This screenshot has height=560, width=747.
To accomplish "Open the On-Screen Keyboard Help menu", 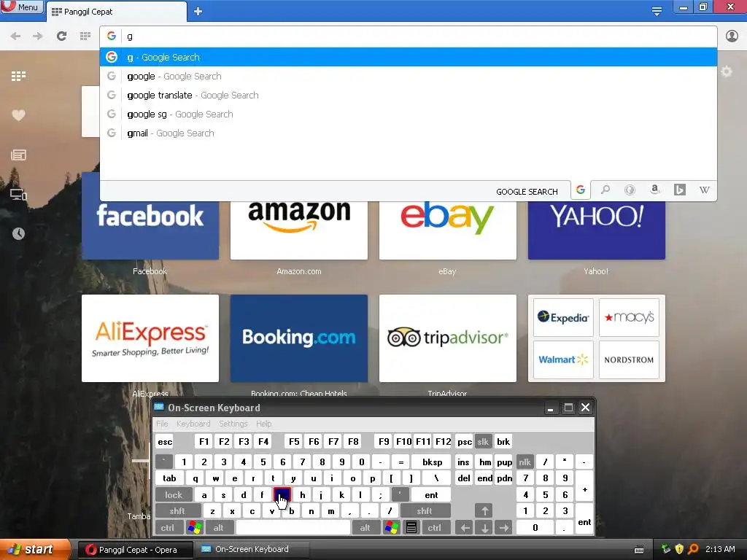I will point(263,424).
